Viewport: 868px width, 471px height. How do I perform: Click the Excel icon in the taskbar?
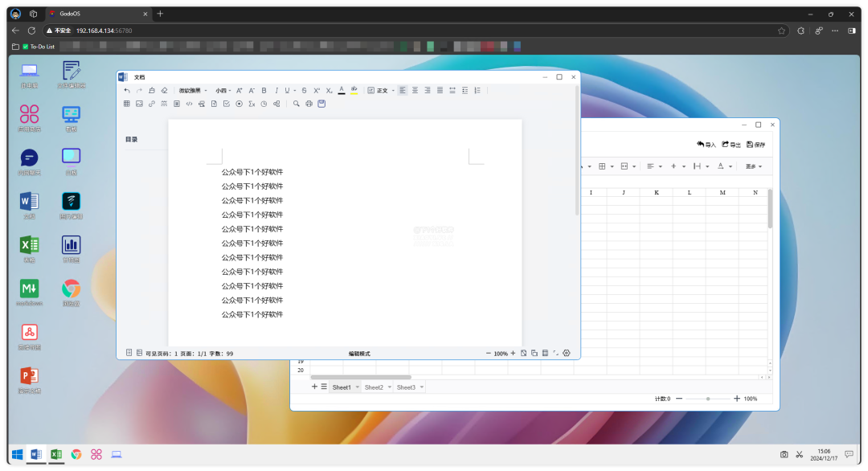[x=56, y=454]
